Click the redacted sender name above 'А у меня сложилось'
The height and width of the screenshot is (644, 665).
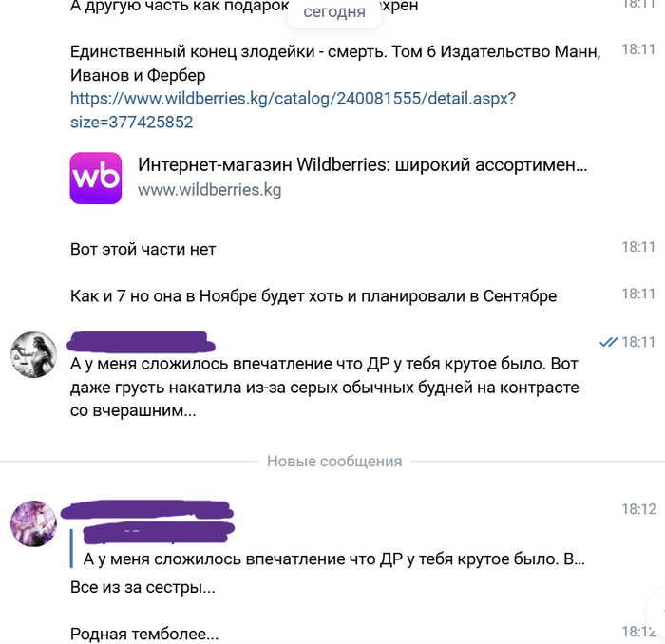tap(142, 342)
